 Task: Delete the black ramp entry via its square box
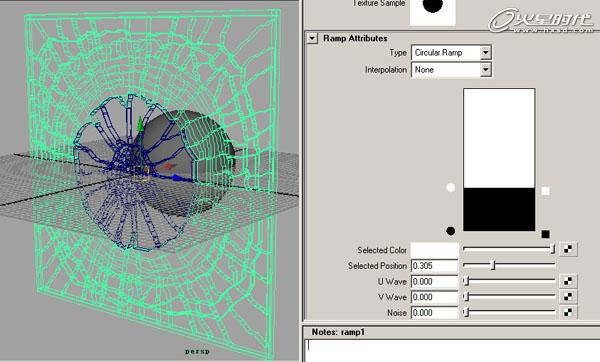pos(546,234)
